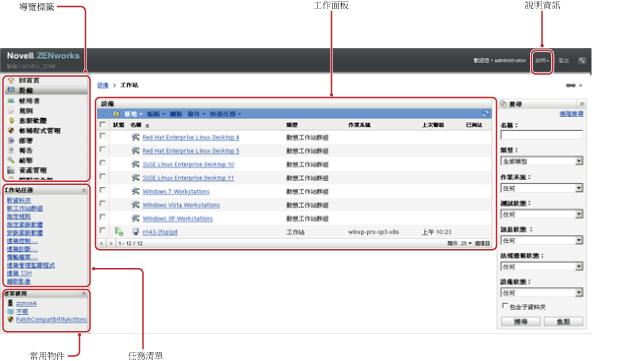Click the Logout (登出) link in header
This screenshot has width=623, height=361.
[563, 61]
